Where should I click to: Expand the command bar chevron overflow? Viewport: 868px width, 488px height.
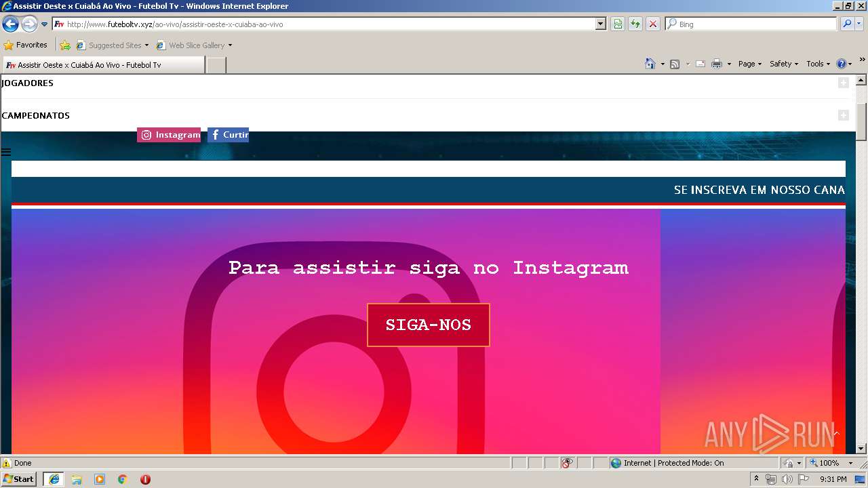863,60
